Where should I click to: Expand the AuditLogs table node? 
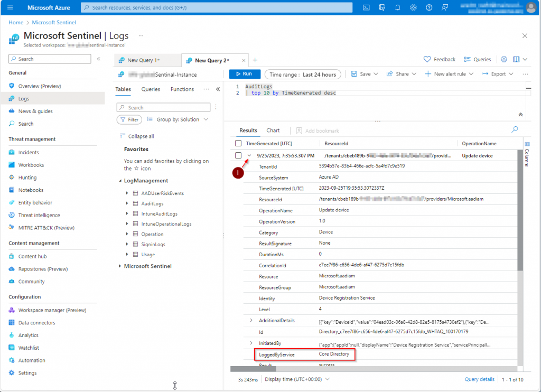point(127,203)
